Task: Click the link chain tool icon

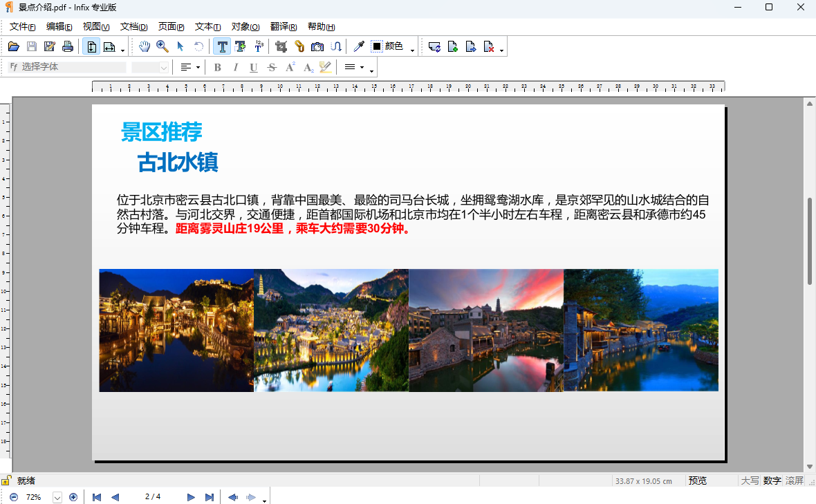Action: click(299, 46)
